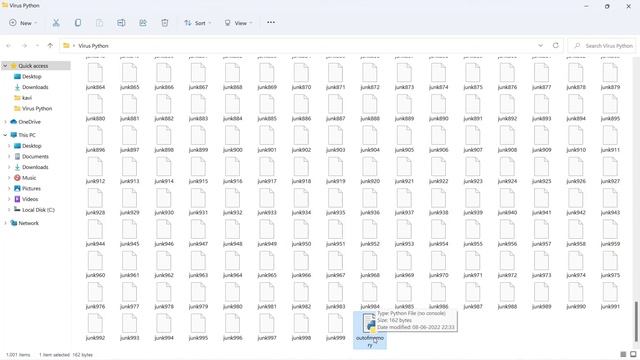Expand the Music folder node
Viewport: 640px width, 360px height.
[9, 178]
